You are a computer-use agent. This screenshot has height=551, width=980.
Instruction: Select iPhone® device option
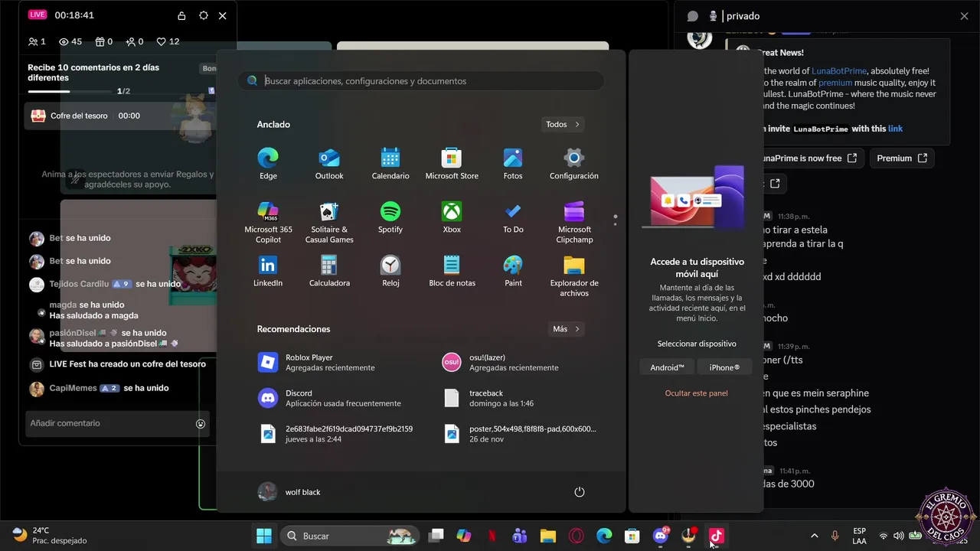[724, 367]
